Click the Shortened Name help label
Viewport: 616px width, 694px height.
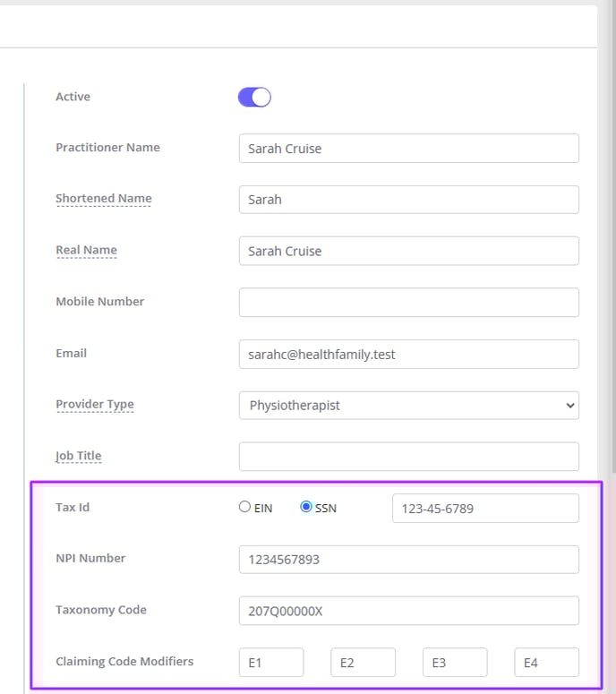coord(104,198)
